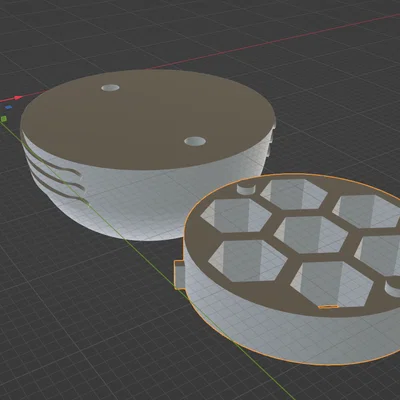Click the red X-axis arrow gizmo handle

pyautogui.click(x=18, y=98)
